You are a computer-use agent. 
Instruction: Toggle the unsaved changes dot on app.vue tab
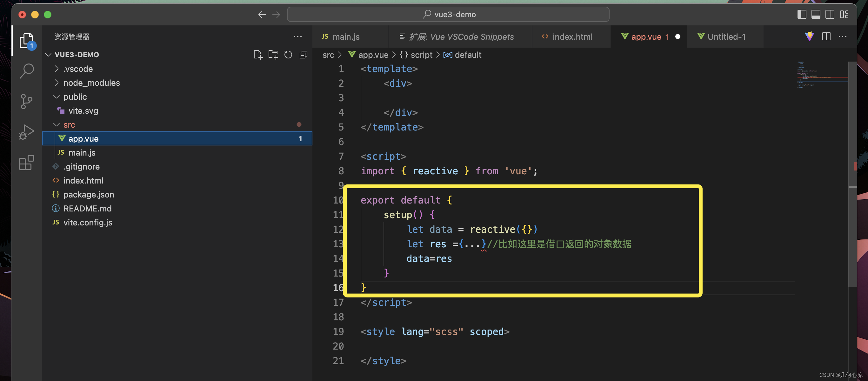coord(678,36)
